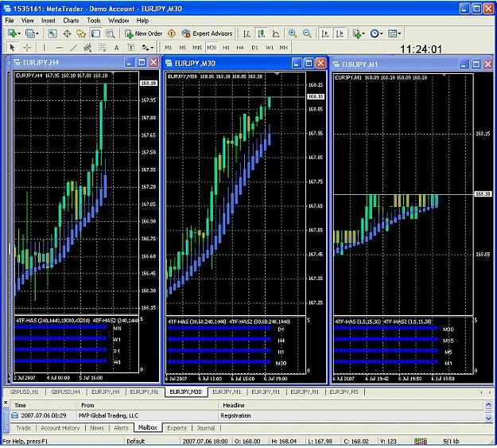Expand the Profiles dropdown arrow

[x=37, y=33]
